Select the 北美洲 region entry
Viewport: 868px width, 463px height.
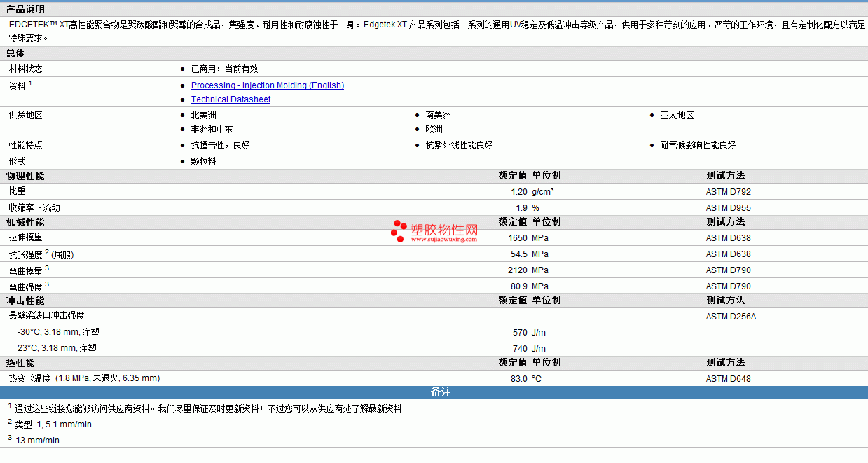coord(204,115)
